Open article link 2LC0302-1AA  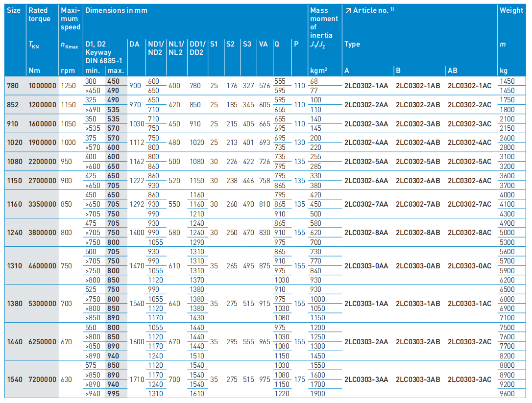(366, 86)
